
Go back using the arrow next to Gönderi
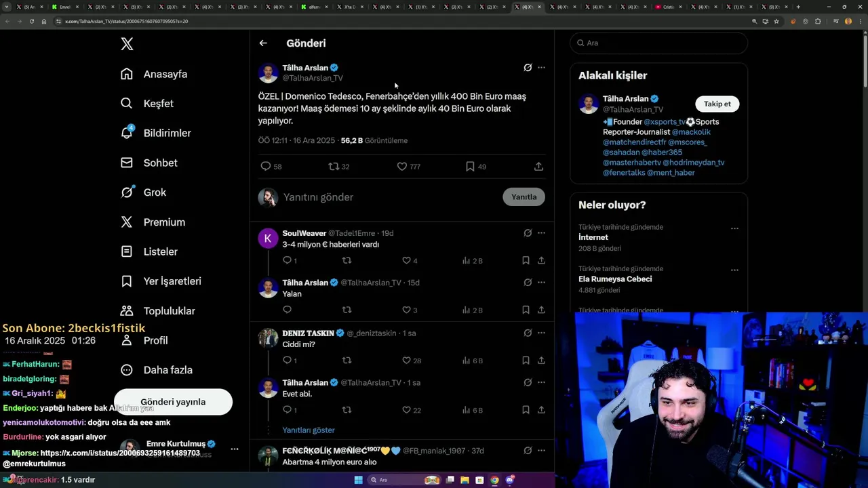pos(263,43)
